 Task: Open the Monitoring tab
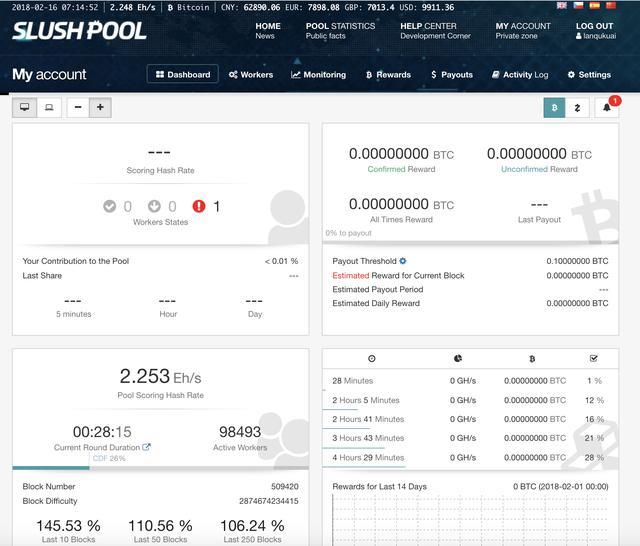(318, 74)
